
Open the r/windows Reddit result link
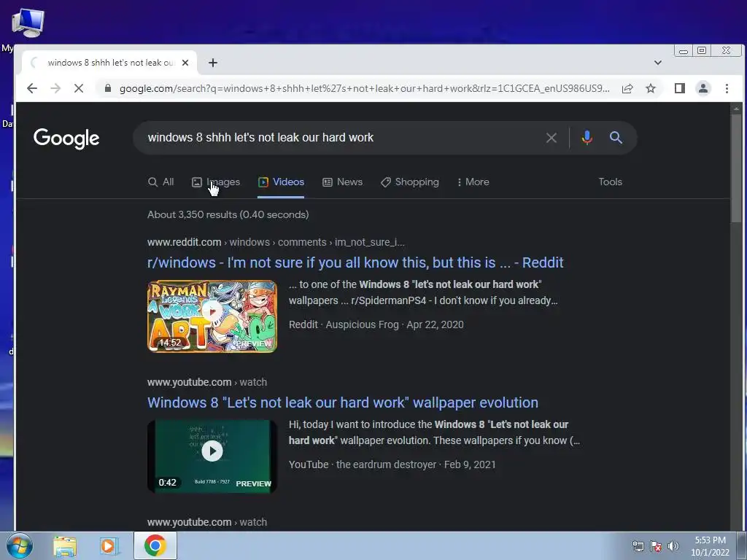click(355, 262)
